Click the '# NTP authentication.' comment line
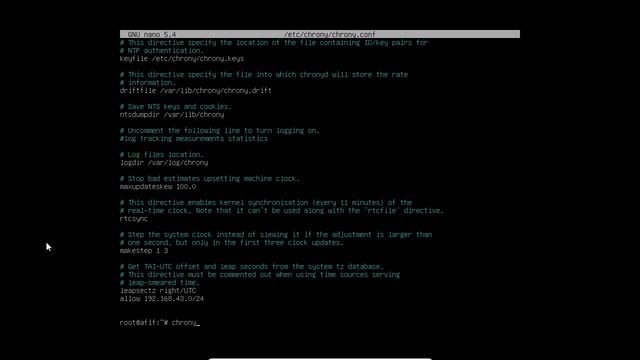 coord(162,51)
